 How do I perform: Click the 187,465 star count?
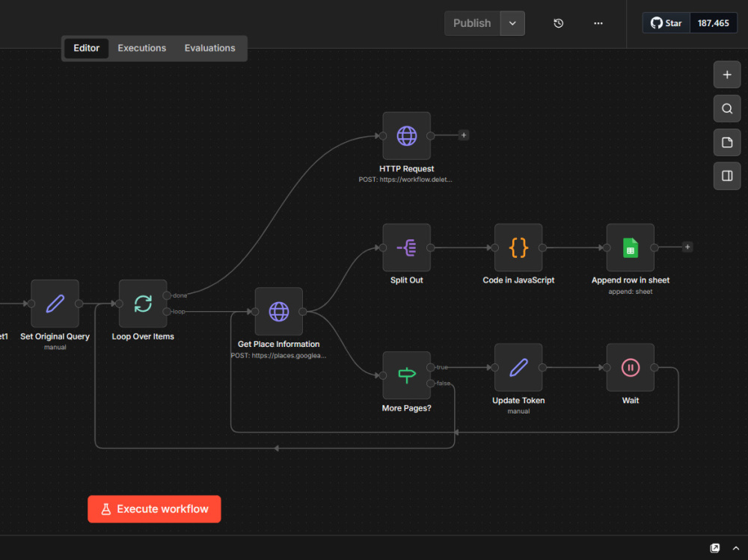[713, 23]
